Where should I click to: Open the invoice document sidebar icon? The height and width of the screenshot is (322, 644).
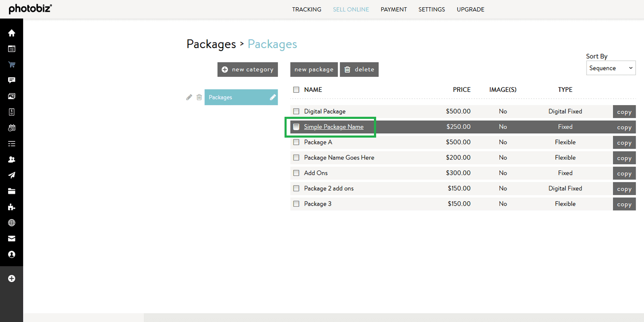pos(12,112)
